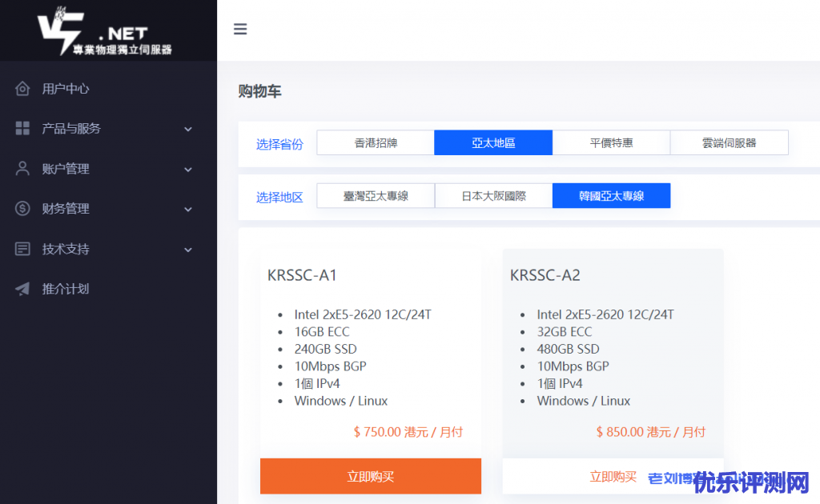The width and height of the screenshot is (820, 504).
Task: Switch to the 平價特惠 tab
Action: [611, 143]
